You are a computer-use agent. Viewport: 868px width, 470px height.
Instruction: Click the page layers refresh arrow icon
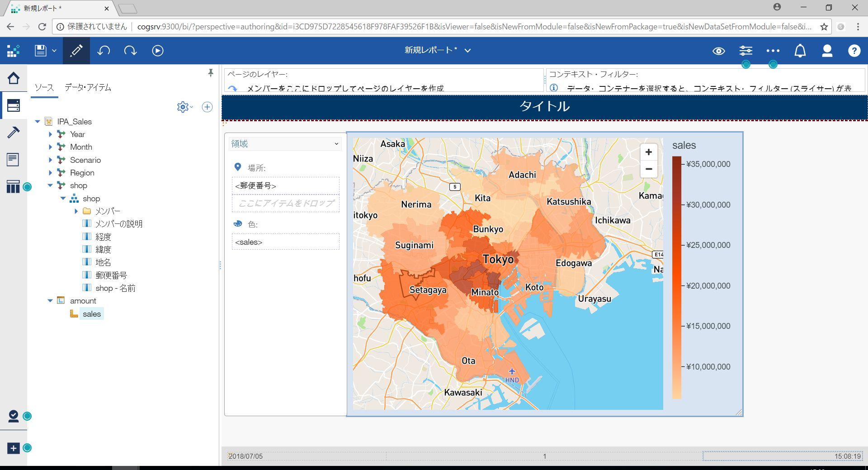click(x=232, y=89)
